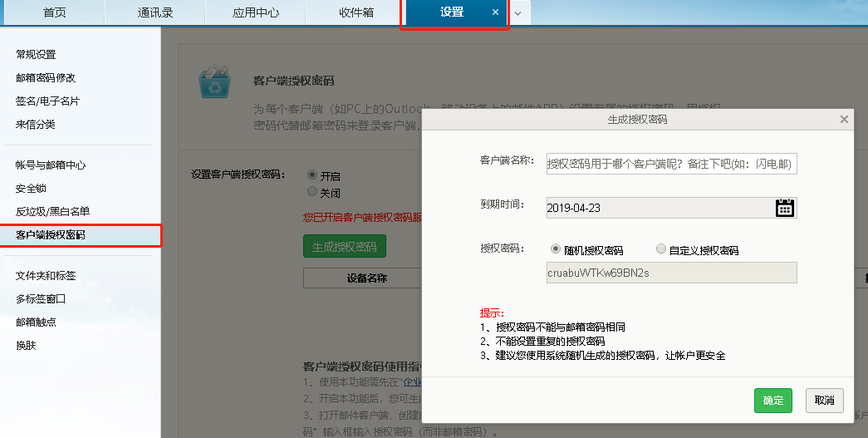Viewport: 868px width, 438px height.
Task: Select the 随机授权密码 radio option
Action: click(x=556, y=249)
